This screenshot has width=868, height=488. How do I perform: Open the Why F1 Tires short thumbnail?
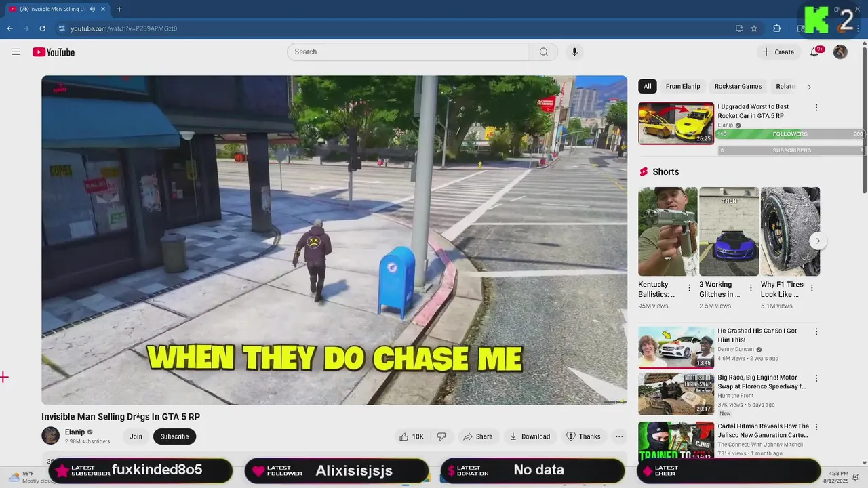click(x=790, y=232)
